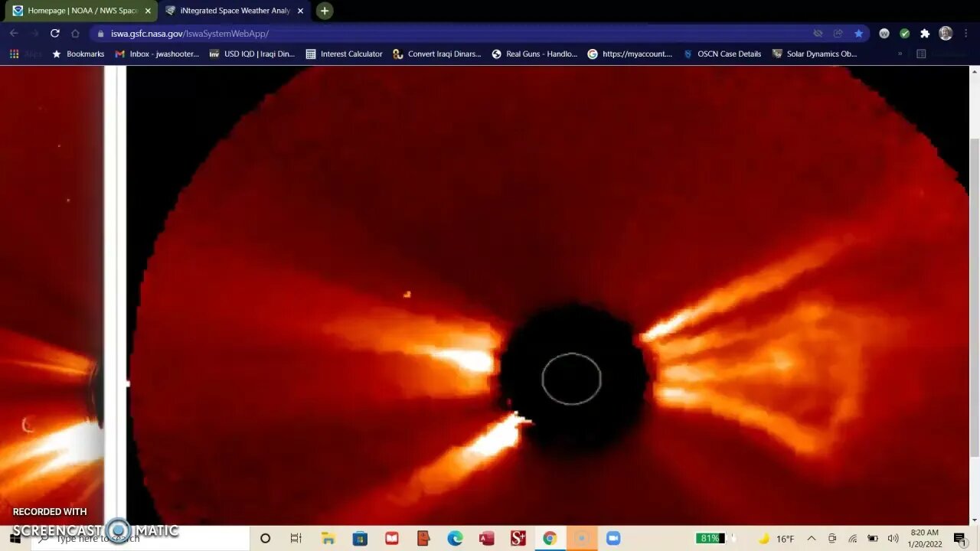Screen dimensions: 980x551
Task: Open the OSCN Case Details bookmark
Action: click(x=722, y=54)
